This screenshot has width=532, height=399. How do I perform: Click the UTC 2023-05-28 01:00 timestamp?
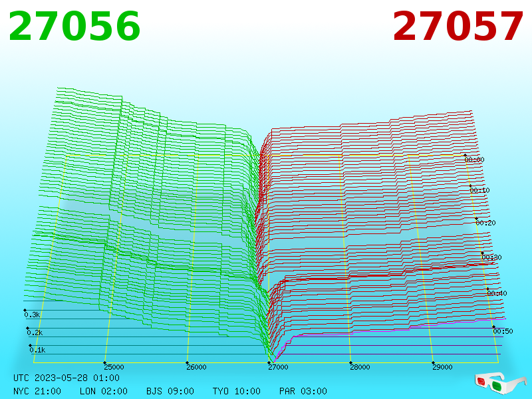coord(66,378)
